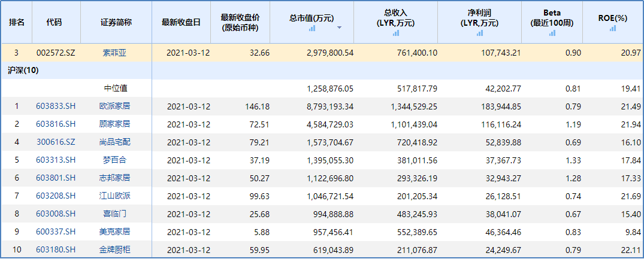Click chart icon under 总收入 header
Image resolution: width=644 pixels, height=259 pixels.
coord(395,33)
